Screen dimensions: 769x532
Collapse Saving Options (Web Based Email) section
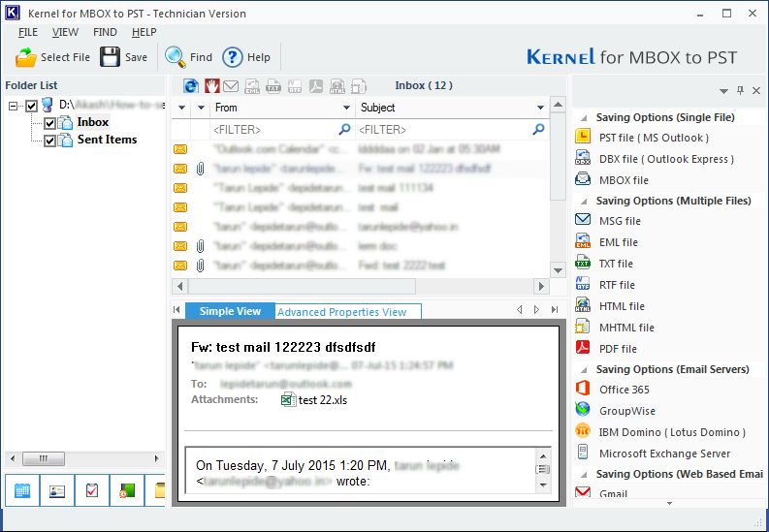pos(584,475)
